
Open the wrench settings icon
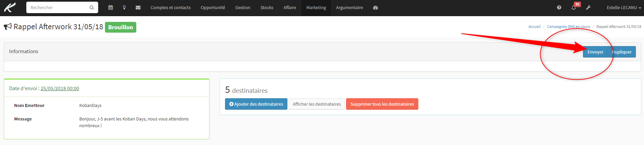(588, 7)
